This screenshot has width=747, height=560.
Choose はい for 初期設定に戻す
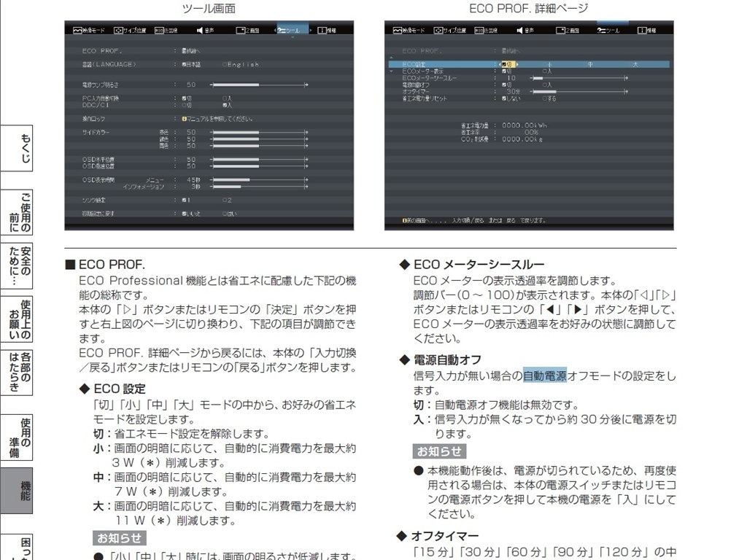(229, 214)
